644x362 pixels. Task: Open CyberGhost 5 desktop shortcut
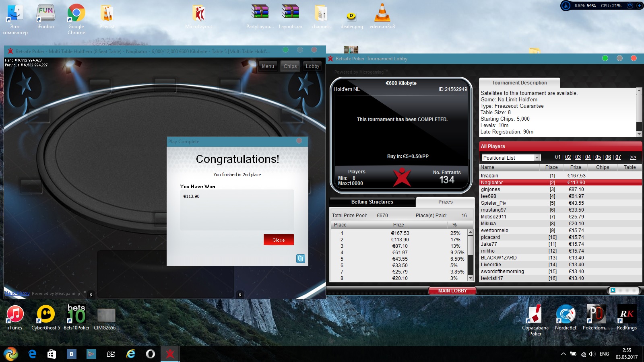(46, 318)
